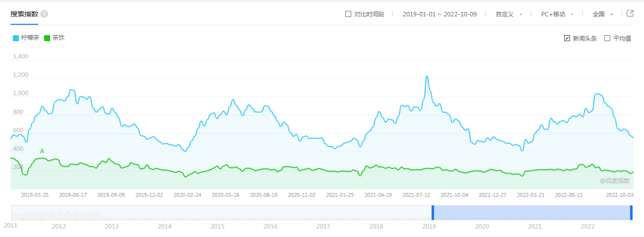Image resolution: width=644 pixels, height=237 pixels.
Task: Click the highlighted blue selection in timeline overview
Action: tap(532, 213)
